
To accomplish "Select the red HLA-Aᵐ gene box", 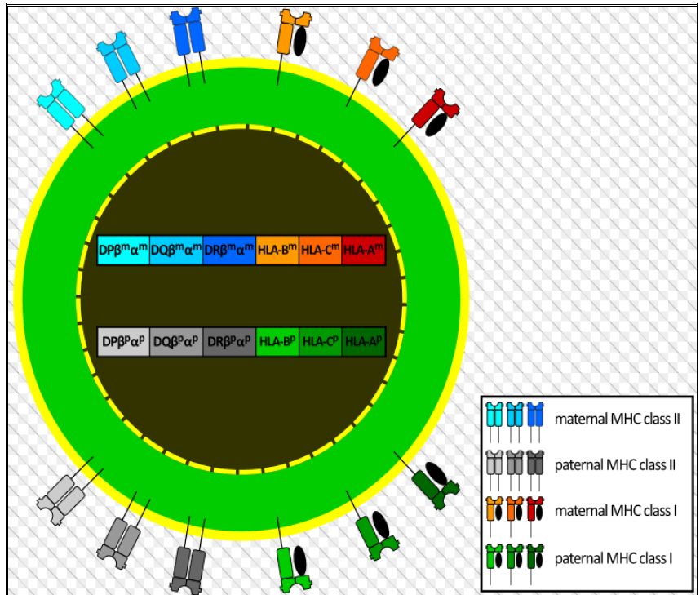I will (x=363, y=251).
